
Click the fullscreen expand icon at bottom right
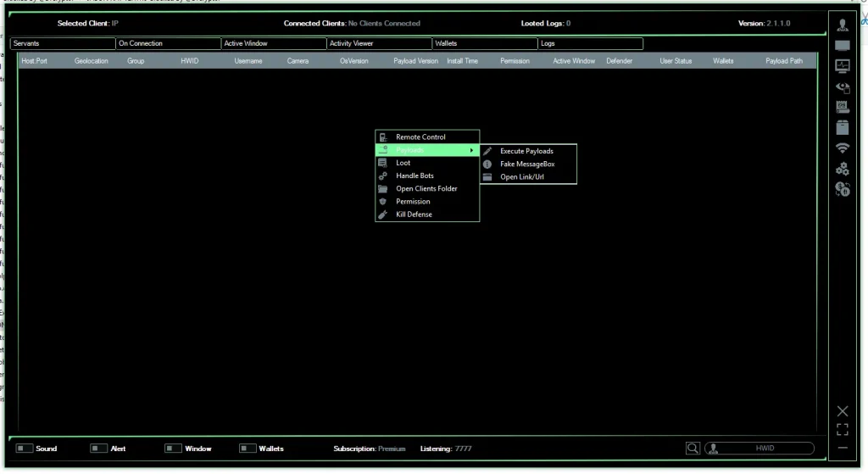[x=842, y=429]
